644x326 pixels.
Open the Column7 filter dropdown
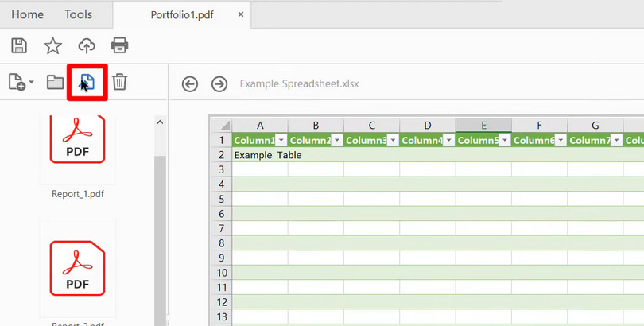point(616,141)
